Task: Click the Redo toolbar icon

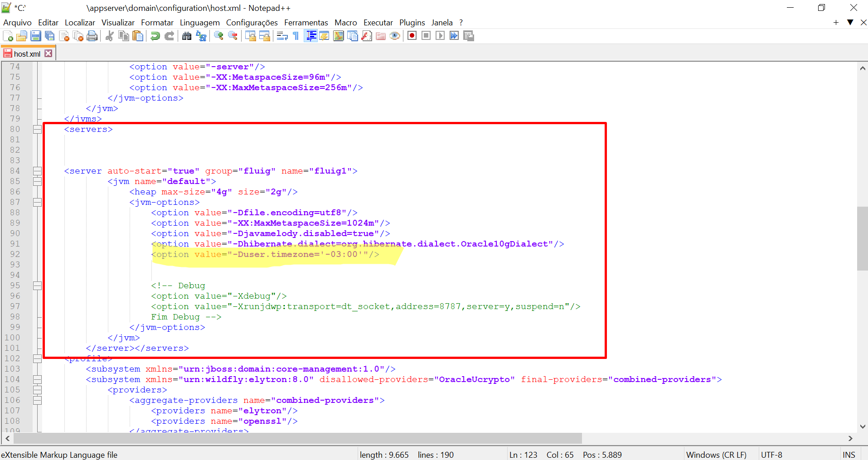Action: (169, 36)
